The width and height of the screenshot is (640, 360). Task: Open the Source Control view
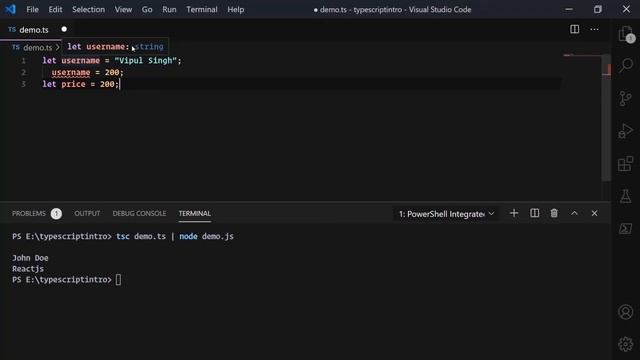pos(625,98)
